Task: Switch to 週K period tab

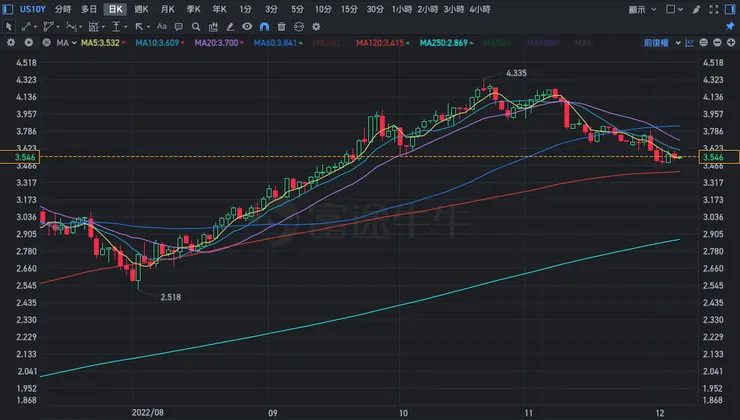Action: (x=142, y=9)
